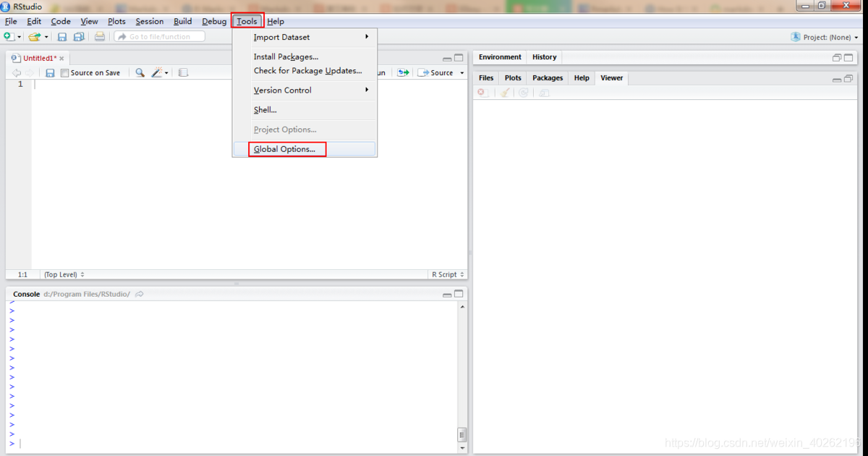Expand recent files arrow beside Open File
Viewport: 868px width, 456px height.
coord(46,37)
